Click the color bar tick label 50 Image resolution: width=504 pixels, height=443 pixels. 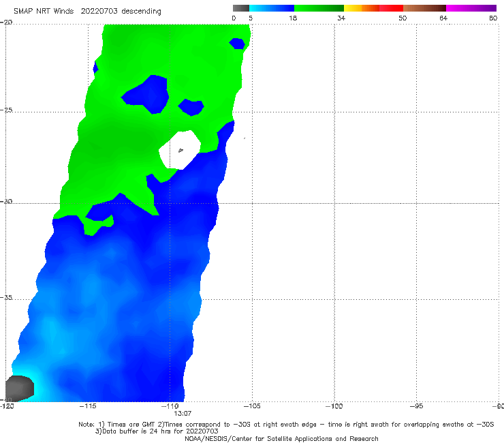click(403, 18)
